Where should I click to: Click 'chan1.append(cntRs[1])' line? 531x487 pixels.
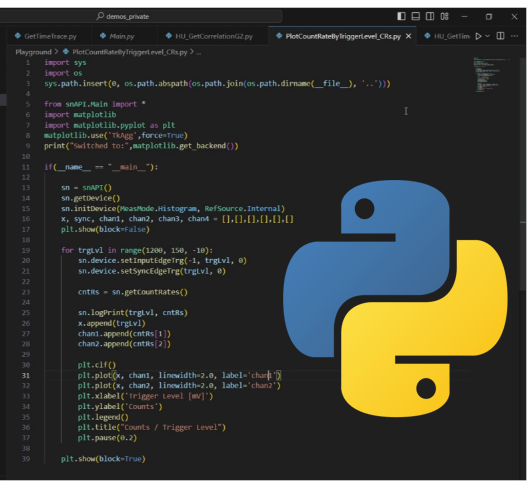click(x=124, y=334)
